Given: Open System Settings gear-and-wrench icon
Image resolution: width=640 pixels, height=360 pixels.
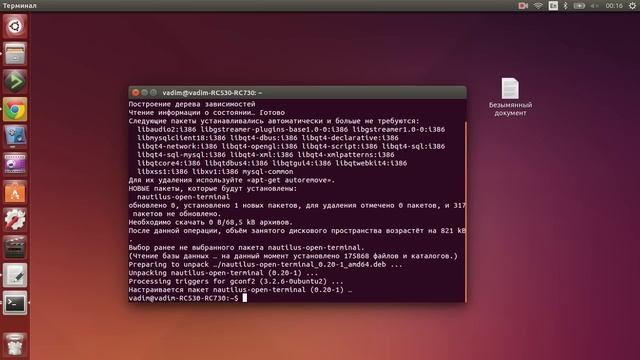Looking at the screenshot, I should [x=15, y=220].
